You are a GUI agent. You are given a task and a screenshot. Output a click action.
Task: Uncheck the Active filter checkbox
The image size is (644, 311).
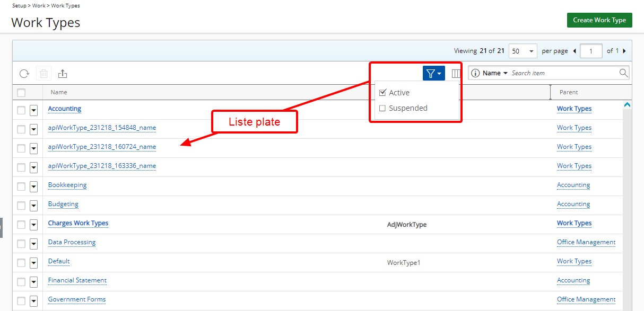coord(382,93)
